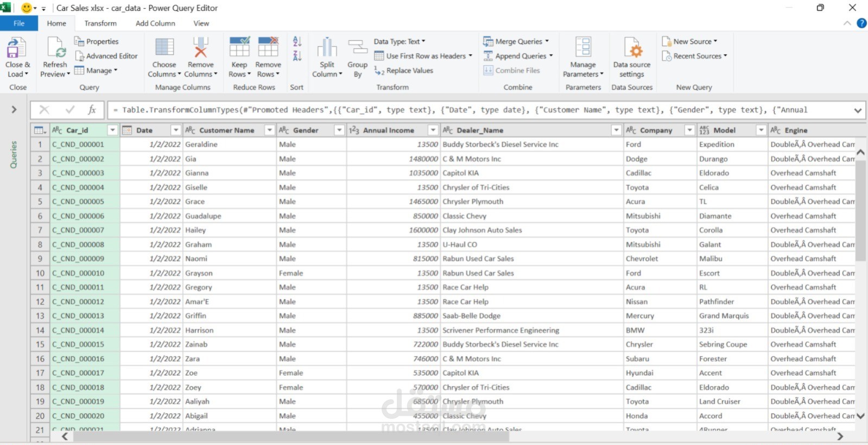The image size is (868, 445).
Task: Open the smiley feedback icon in the title bar
Action: (x=26, y=8)
